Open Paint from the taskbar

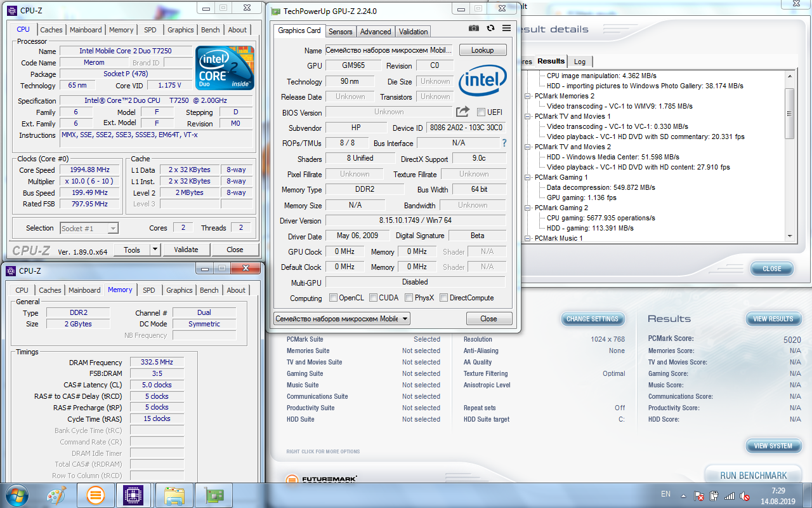click(56, 495)
